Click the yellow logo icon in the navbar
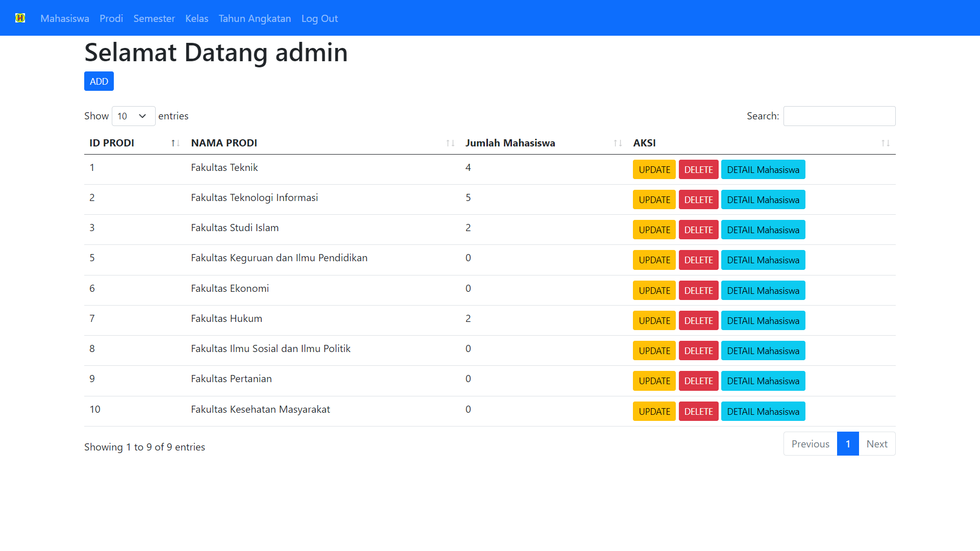 [20, 17]
